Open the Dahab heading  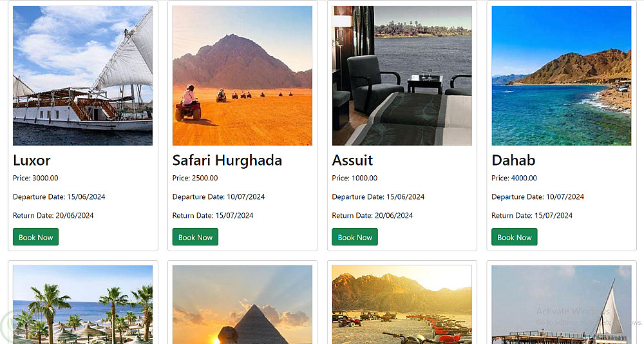click(x=513, y=160)
